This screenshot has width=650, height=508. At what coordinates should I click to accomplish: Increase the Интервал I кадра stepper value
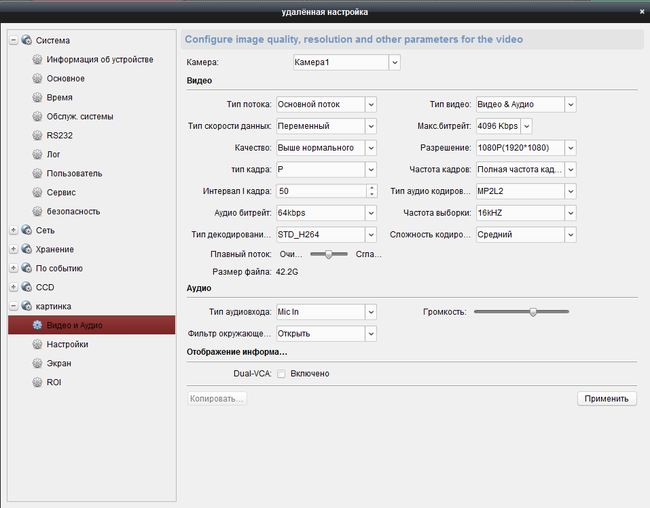372,187
